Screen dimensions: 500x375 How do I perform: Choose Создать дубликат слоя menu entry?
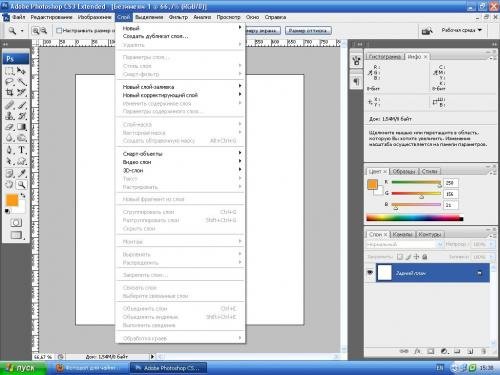coord(155,36)
